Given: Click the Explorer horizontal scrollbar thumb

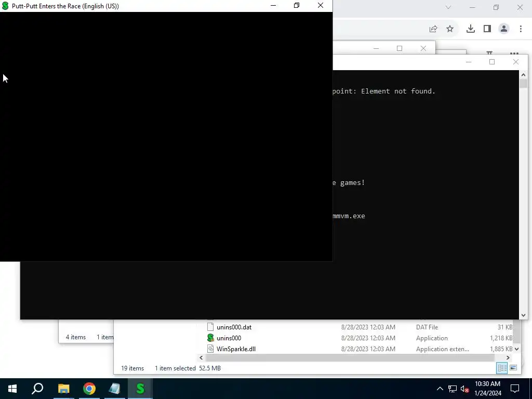Looking at the screenshot, I should coord(350,357).
